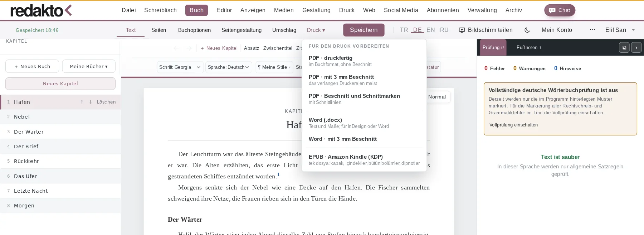Click + Neues Kapitel in editor toolbar
Viewport: 644px width, 235px height.
219,48
